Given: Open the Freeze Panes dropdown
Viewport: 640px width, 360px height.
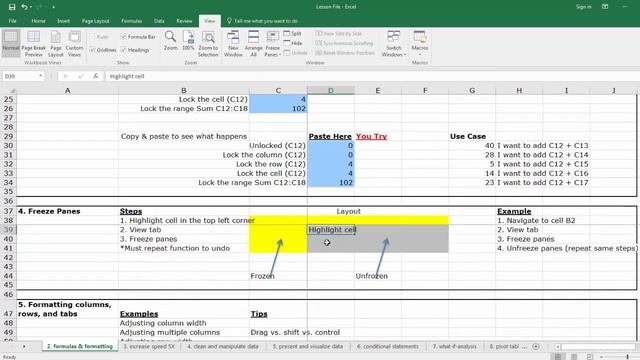Looking at the screenshot, I should (273, 43).
